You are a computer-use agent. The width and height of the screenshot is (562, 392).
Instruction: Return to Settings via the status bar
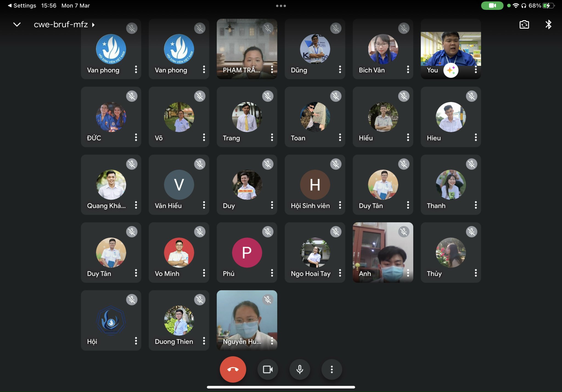(x=22, y=5)
